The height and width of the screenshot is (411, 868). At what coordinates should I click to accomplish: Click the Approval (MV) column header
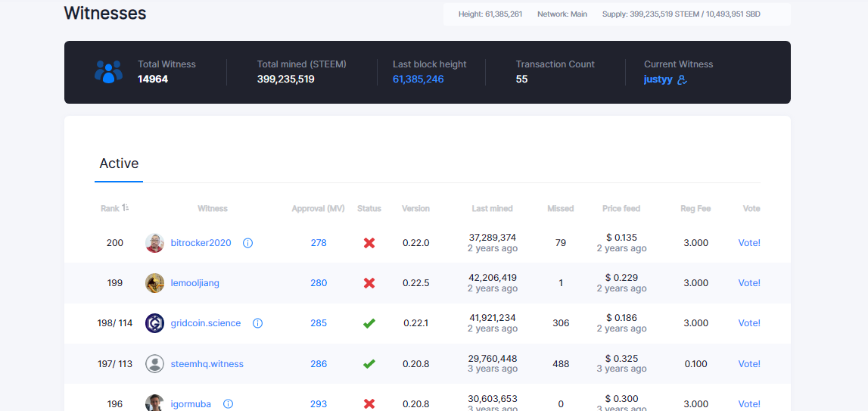[319, 209]
